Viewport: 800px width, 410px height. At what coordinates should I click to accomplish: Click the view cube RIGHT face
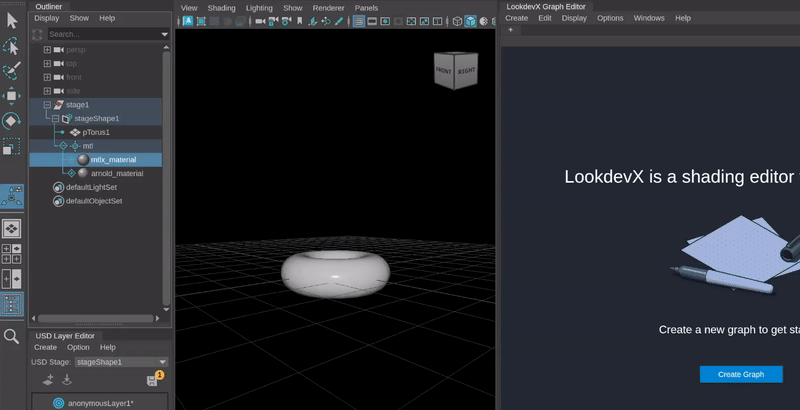click(x=466, y=71)
